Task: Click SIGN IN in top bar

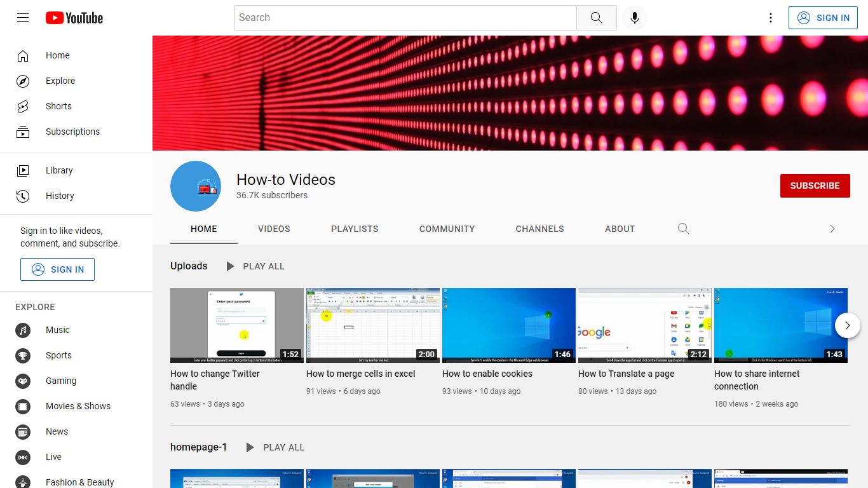Action: coord(823,18)
